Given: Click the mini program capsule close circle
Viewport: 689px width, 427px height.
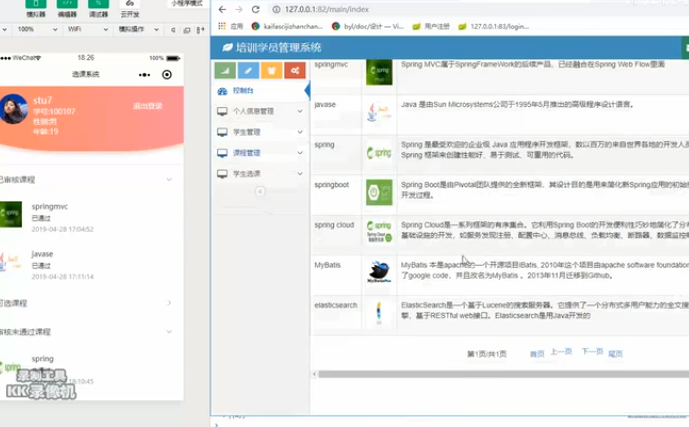Looking at the screenshot, I should (167, 75).
